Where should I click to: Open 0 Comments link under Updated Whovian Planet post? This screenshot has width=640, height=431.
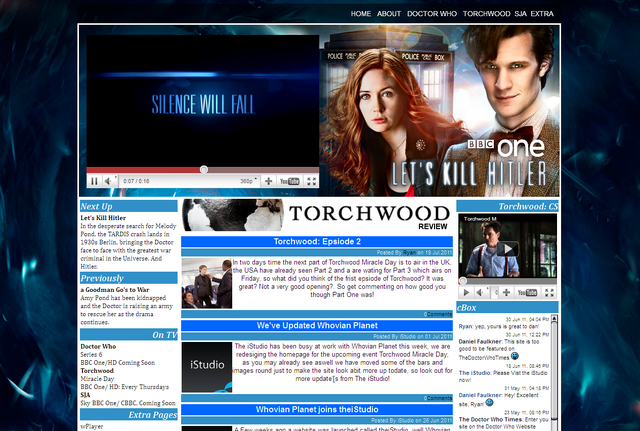[x=438, y=398]
